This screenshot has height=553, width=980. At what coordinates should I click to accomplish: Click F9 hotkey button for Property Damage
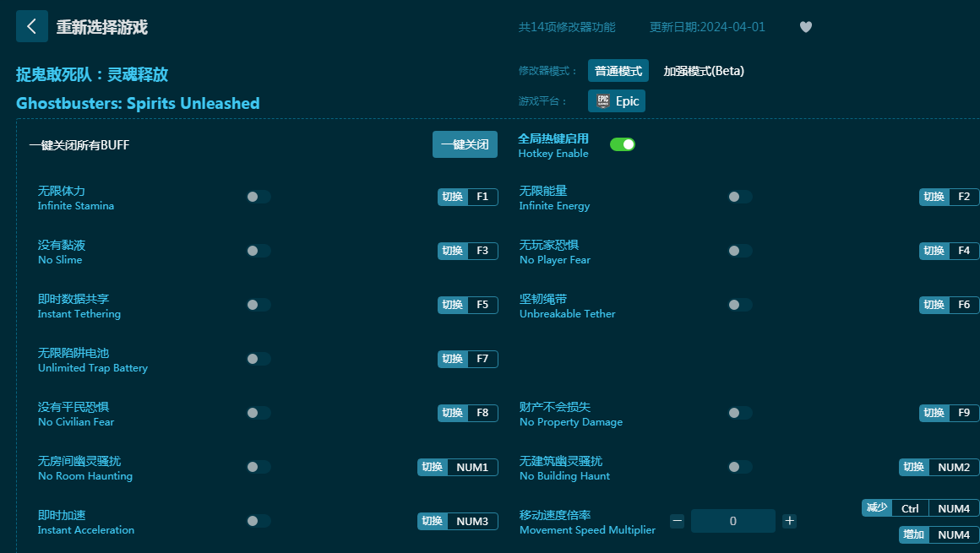coord(949,413)
